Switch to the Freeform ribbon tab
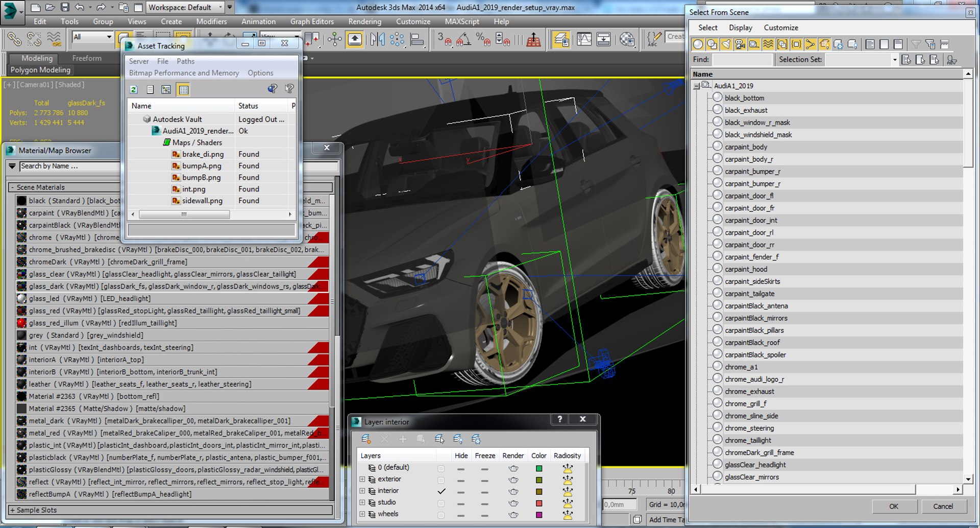 point(87,58)
